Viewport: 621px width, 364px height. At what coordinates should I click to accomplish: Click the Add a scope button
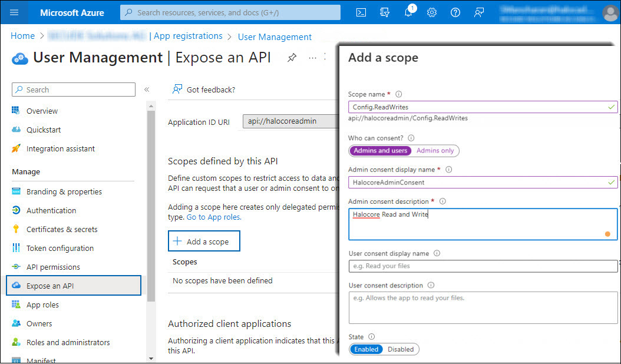pyautogui.click(x=204, y=241)
